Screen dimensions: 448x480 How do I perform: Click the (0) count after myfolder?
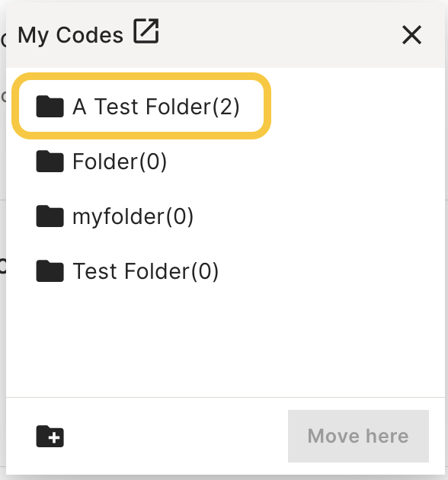[x=180, y=216]
